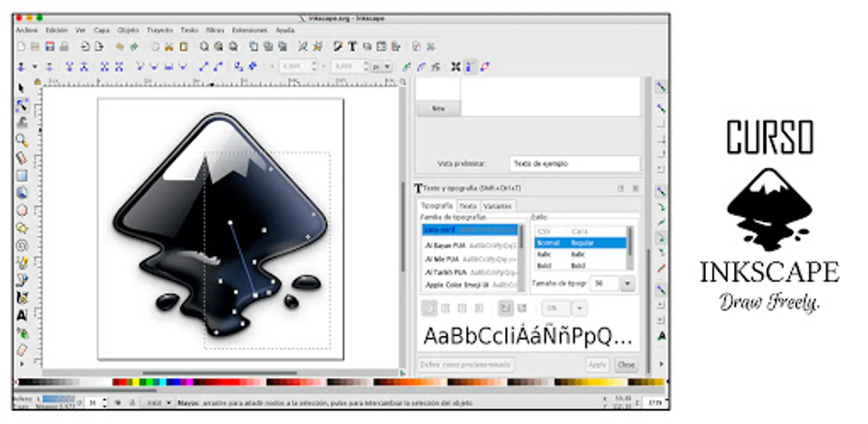Select the Apple Color Emoji UI font
Viewport: 868px width, 424px height.
point(470,285)
